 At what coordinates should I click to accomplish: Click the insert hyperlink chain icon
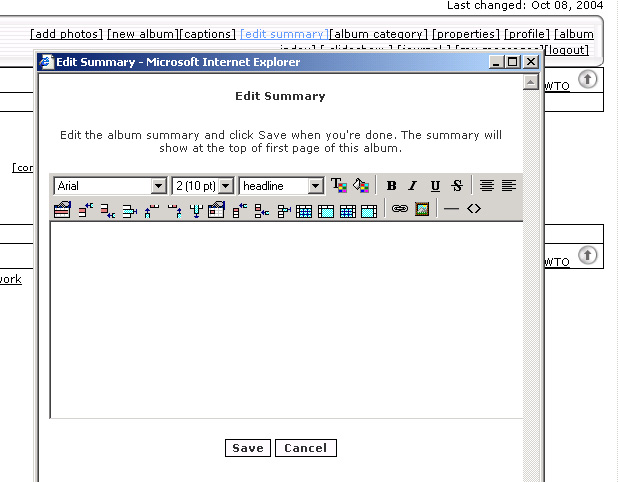tap(400, 210)
